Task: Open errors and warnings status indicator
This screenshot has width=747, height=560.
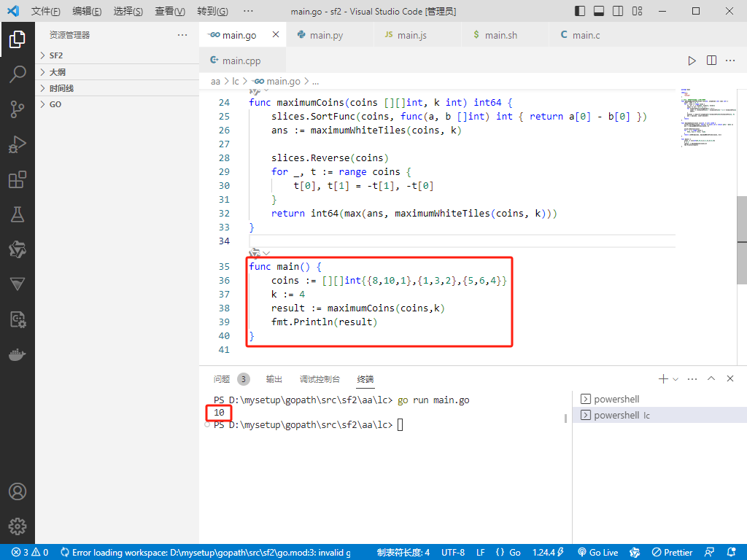Action: (30, 553)
